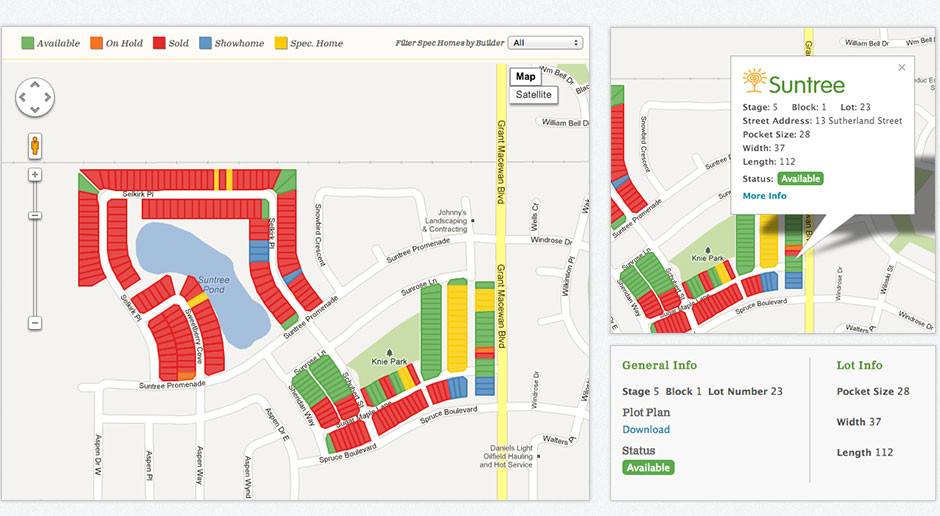940x516 pixels.
Task: Click the Available legend label
Action: 58,43
